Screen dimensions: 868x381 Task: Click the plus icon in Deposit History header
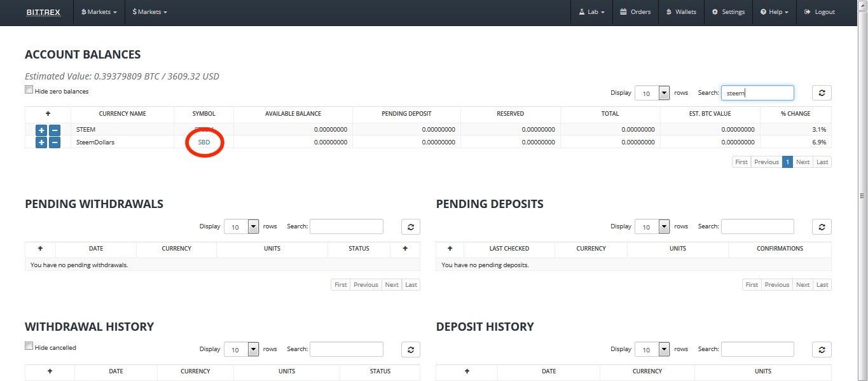(467, 371)
